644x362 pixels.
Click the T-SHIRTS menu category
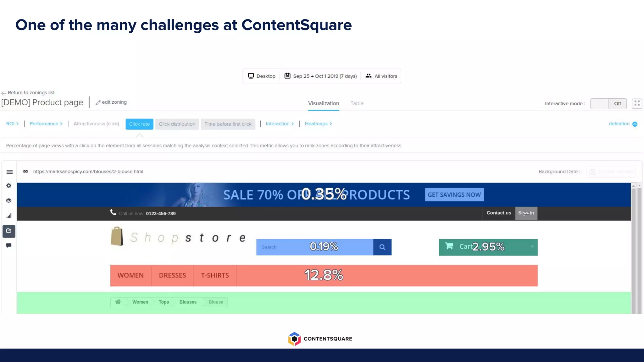coord(215,276)
